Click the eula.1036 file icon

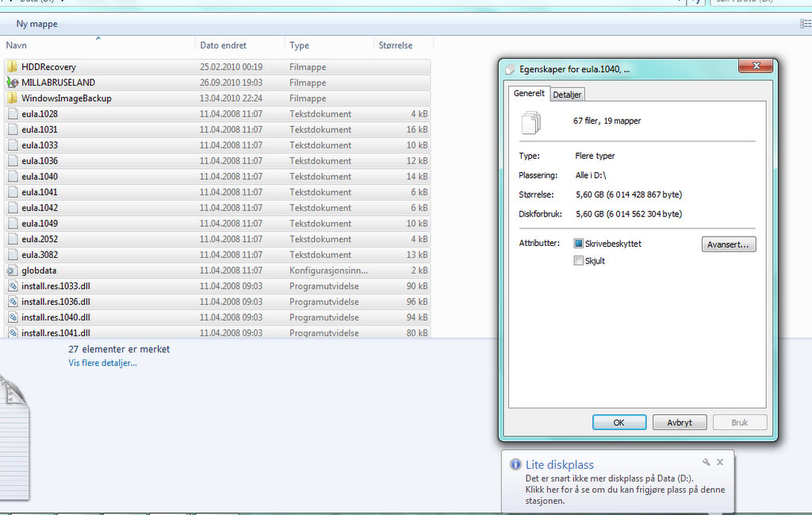tap(13, 160)
